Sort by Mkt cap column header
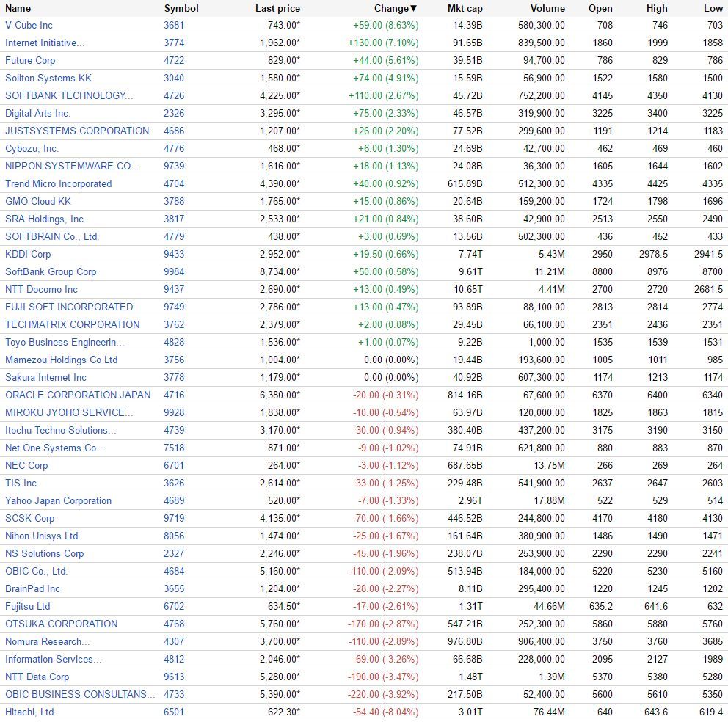This screenshot has width=728, height=722. (x=465, y=8)
